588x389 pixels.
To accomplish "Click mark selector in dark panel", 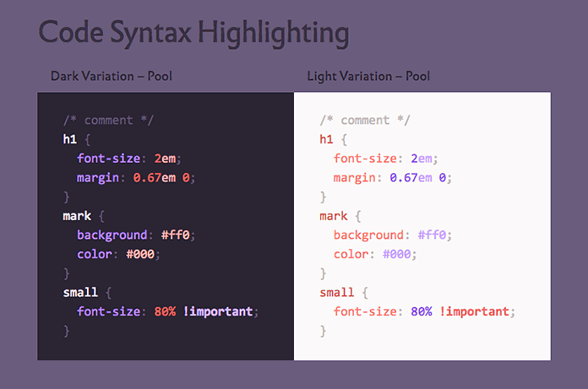I will click(77, 216).
